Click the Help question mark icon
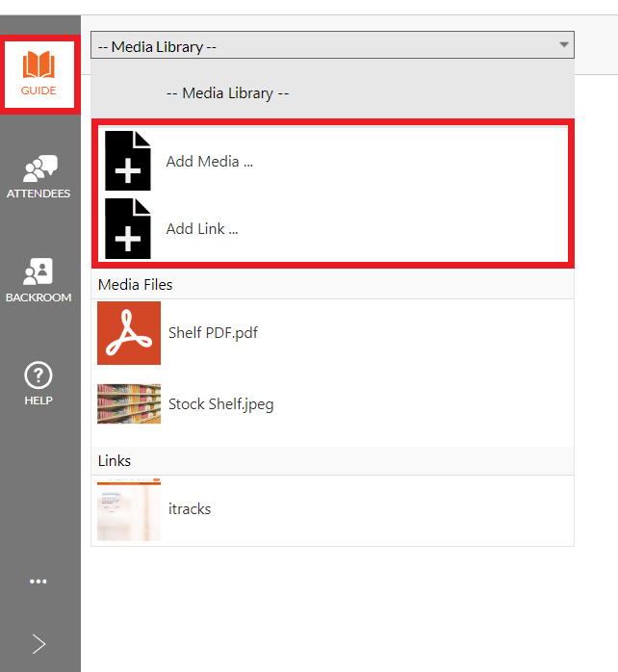Image resolution: width=618 pixels, height=672 pixels. click(x=39, y=375)
